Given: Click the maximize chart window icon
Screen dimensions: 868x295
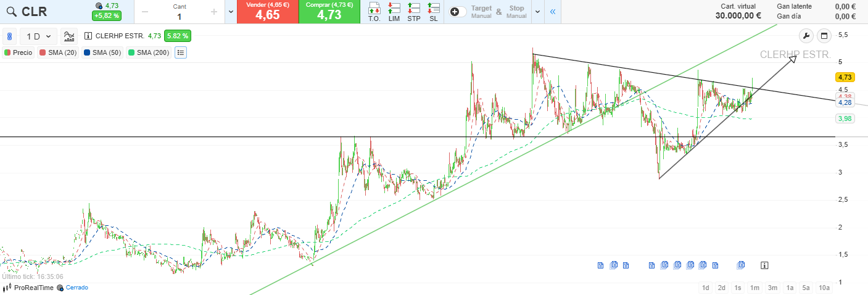Looking at the screenshot, I should pos(824,36).
